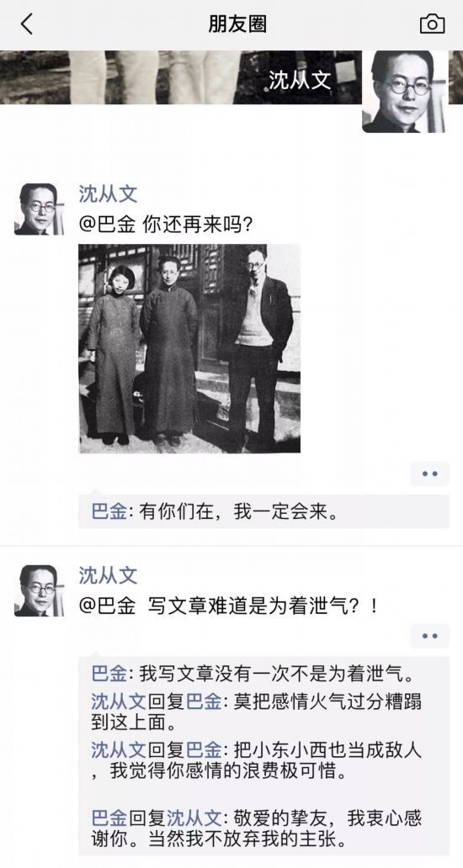
Task: Open the 沈从文 name link on first post
Action: [x=108, y=193]
